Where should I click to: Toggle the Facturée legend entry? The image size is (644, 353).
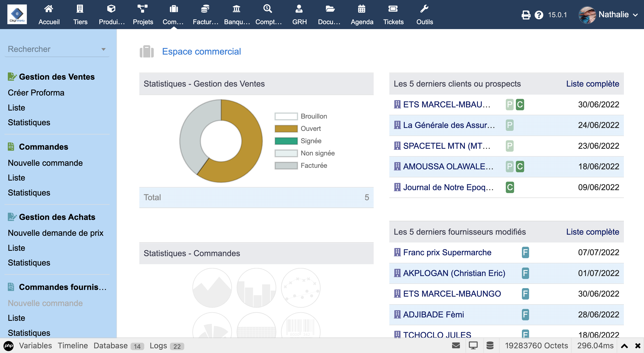pyautogui.click(x=314, y=165)
